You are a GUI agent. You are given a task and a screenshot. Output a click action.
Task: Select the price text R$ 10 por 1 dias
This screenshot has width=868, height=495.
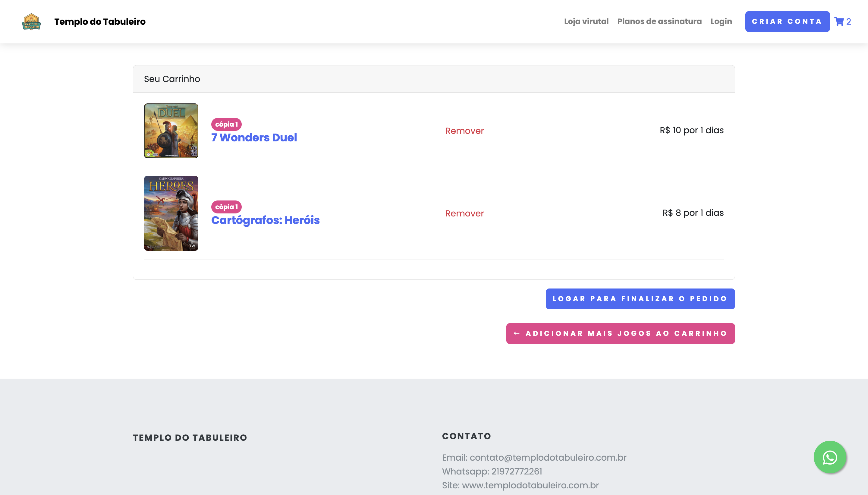(692, 130)
